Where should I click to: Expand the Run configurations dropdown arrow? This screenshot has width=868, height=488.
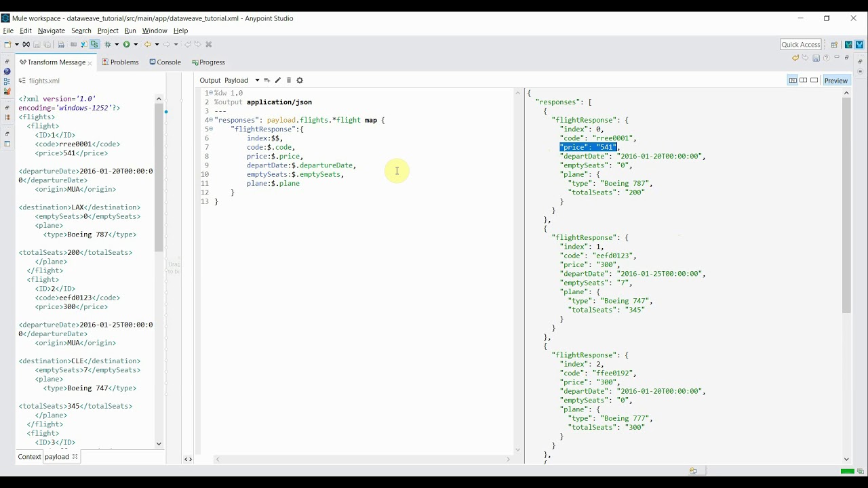(136, 45)
